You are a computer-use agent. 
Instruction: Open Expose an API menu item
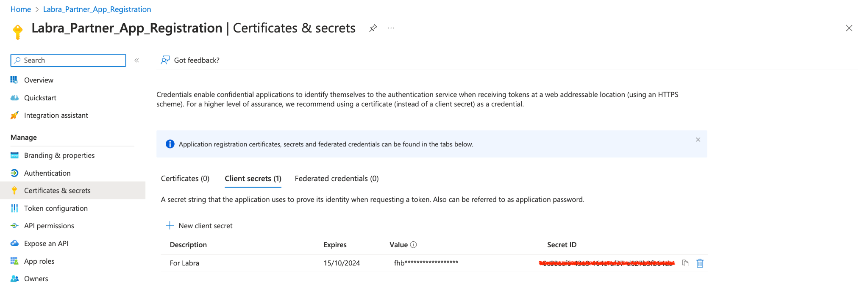pos(39,243)
